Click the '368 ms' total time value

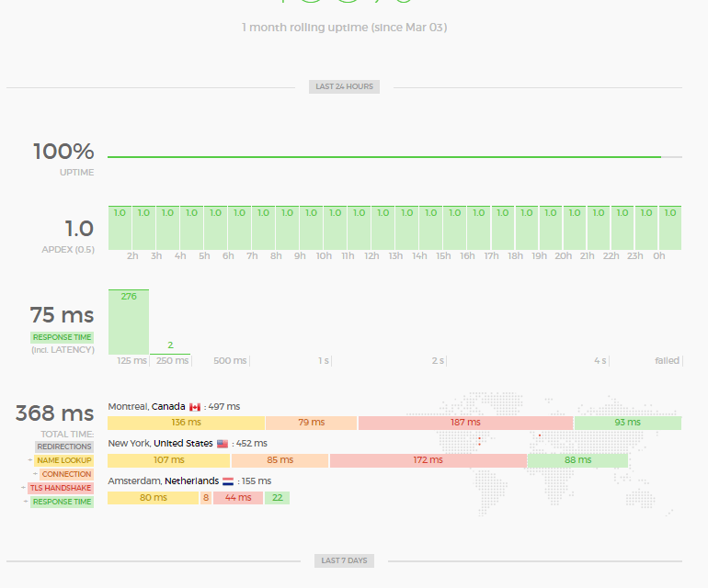(54, 413)
